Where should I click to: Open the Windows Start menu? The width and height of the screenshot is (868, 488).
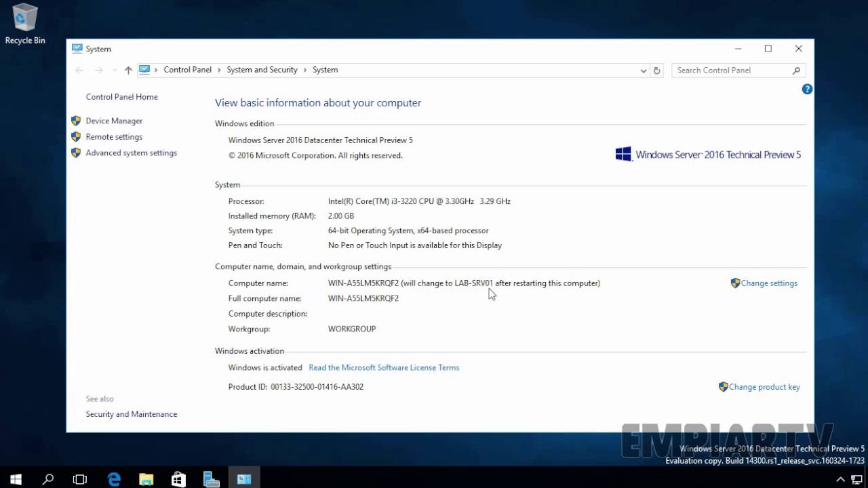coord(16,479)
